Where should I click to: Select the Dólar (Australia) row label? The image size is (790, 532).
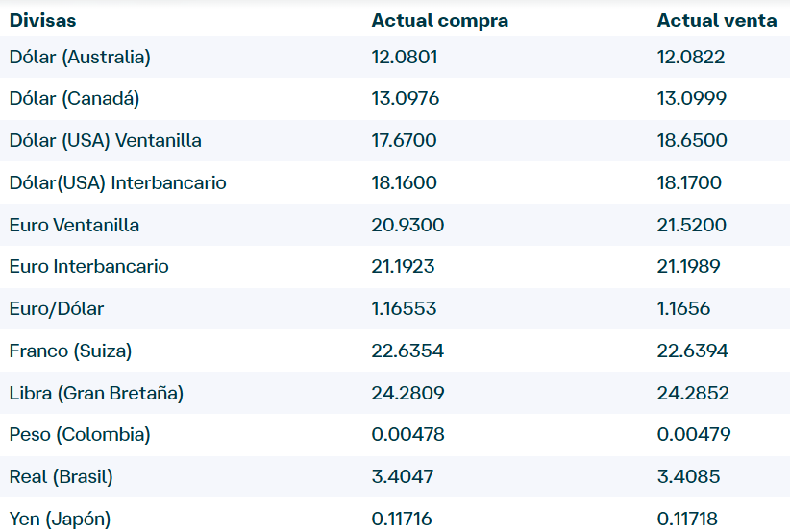(80, 57)
